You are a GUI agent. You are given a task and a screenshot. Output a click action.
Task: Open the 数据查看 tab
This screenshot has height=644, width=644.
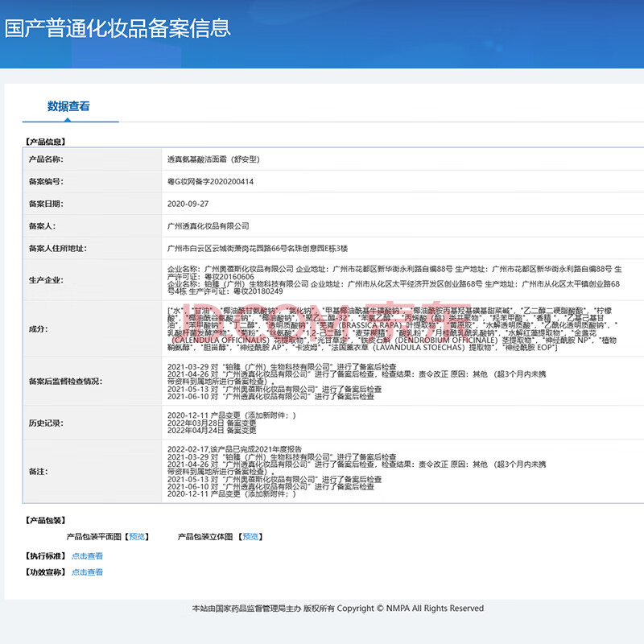click(68, 106)
